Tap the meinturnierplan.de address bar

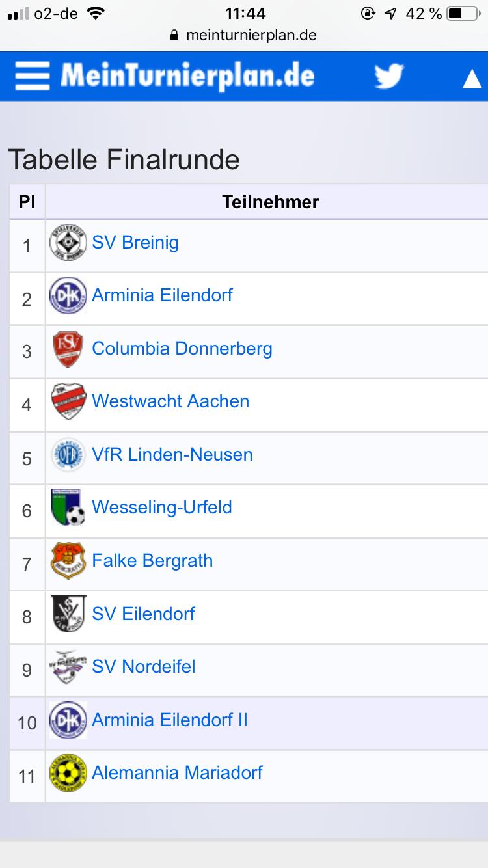(x=244, y=35)
